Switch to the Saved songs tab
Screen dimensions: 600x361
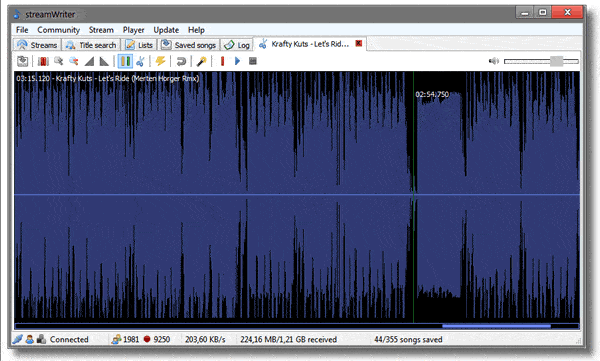[189, 45]
